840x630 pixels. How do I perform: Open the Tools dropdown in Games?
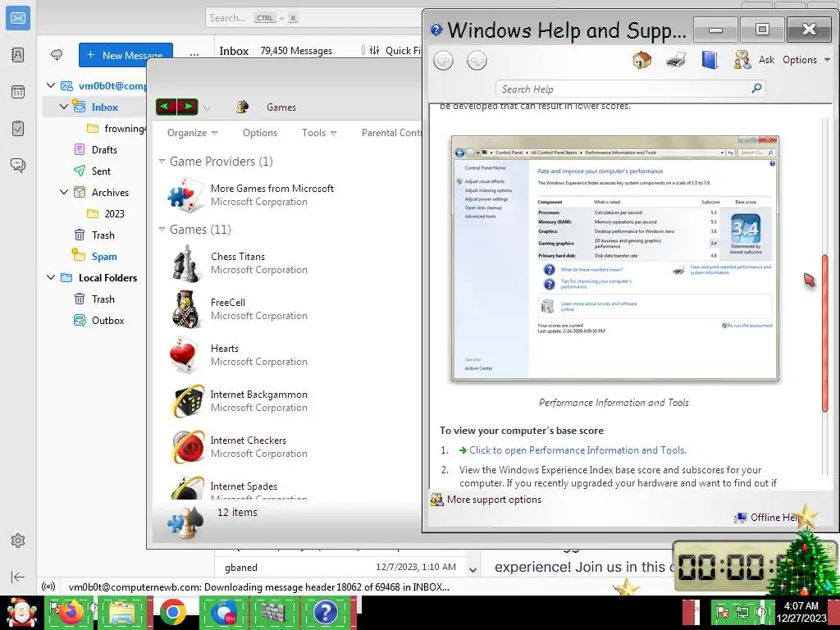[319, 133]
